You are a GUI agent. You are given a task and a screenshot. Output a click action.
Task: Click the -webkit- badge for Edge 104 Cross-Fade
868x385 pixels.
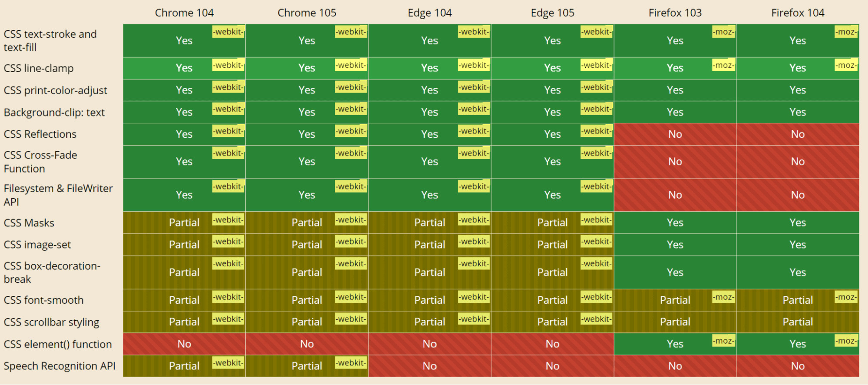pyautogui.click(x=474, y=153)
